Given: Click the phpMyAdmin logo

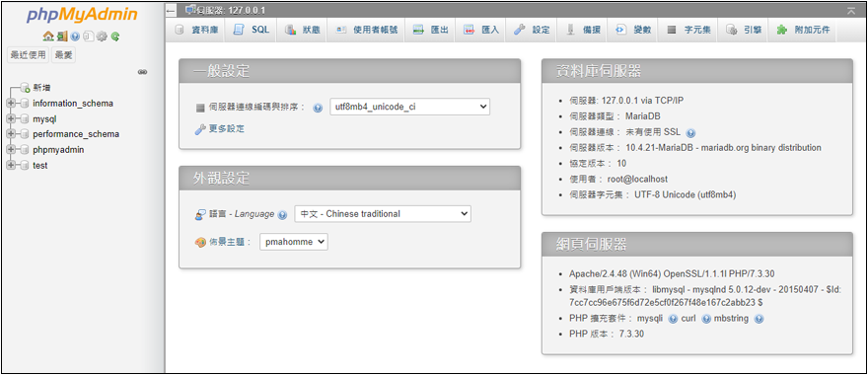Looking at the screenshot, I should (x=82, y=16).
